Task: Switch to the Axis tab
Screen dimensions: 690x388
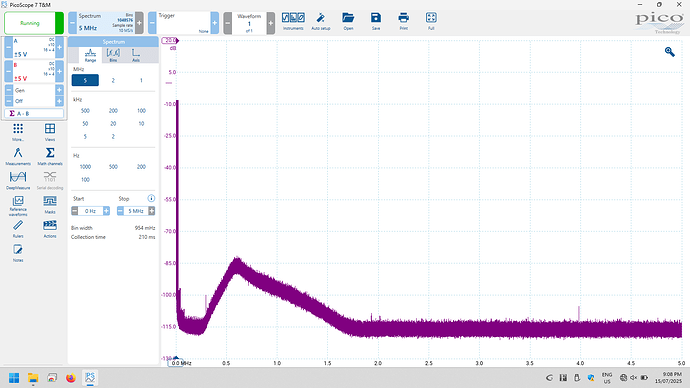Action: click(x=136, y=55)
